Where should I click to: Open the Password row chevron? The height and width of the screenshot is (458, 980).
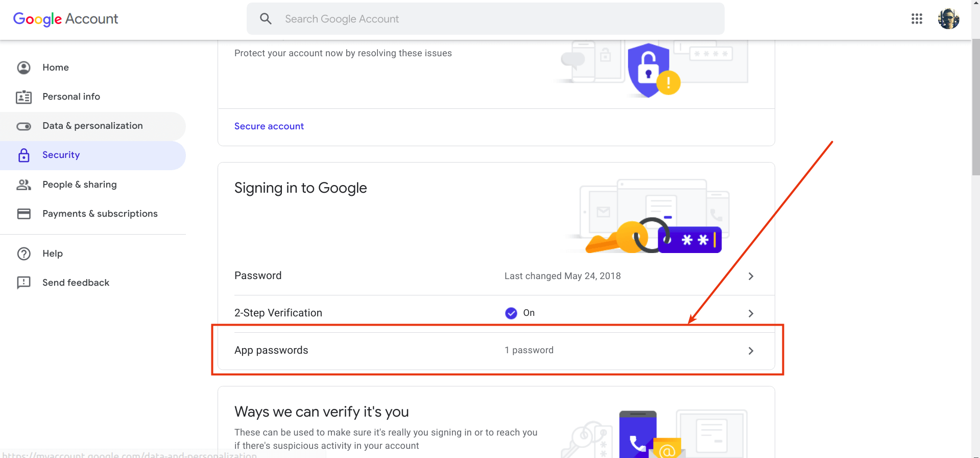751,276
